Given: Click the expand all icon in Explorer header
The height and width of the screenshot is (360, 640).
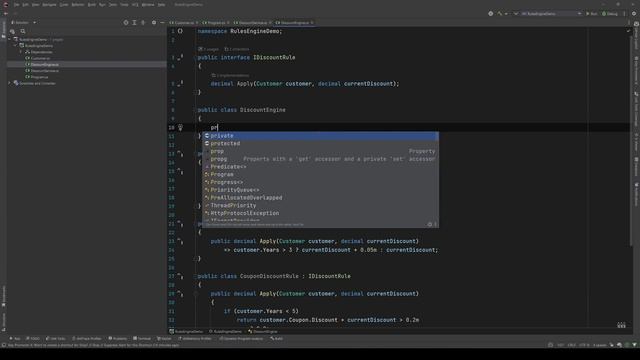Looking at the screenshot, I should click(x=134, y=22).
